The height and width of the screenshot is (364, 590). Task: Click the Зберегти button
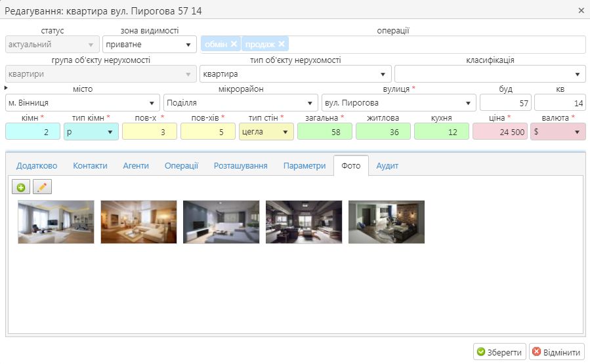(x=499, y=352)
